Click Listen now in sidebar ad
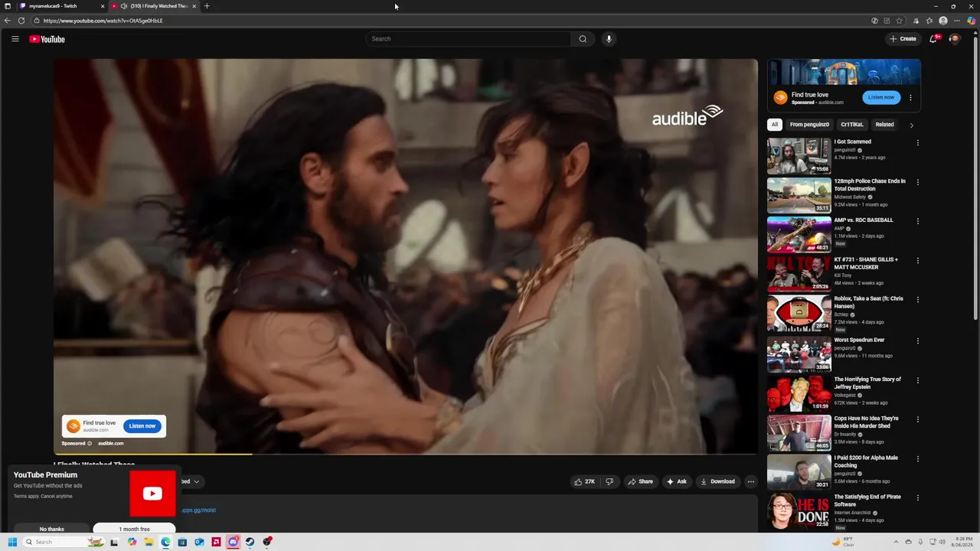The width and height of the screenshot is (980, 551). tap(881, 97)
